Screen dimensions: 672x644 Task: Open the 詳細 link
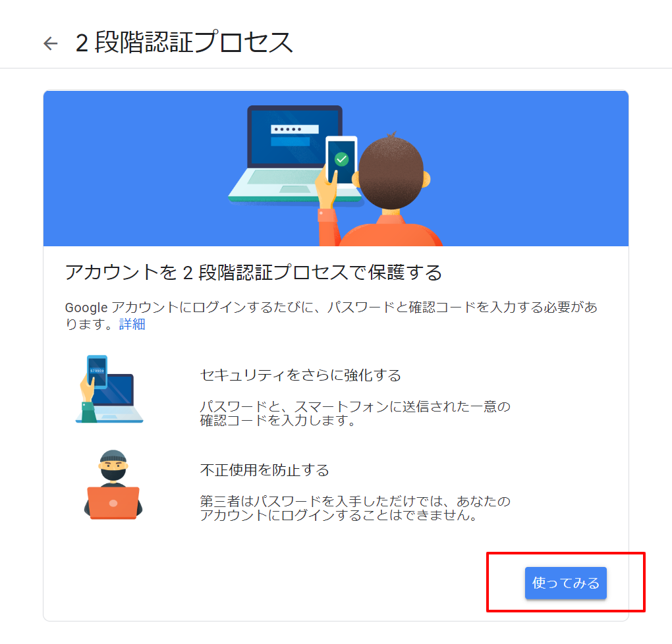click(x=132, y=325)
